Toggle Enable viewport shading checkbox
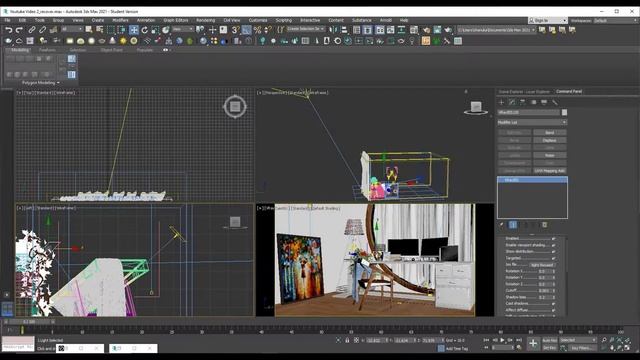 pyautogui.click(x=553, y=245)
